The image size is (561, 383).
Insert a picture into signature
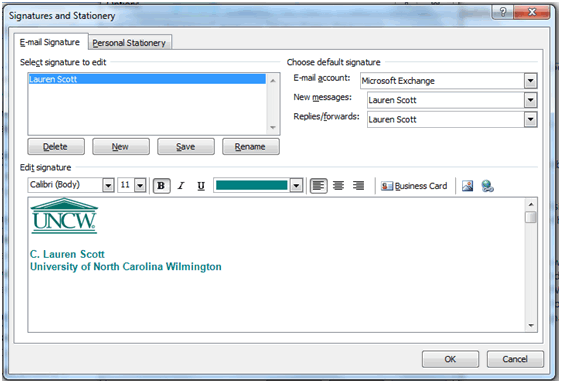tap(468, 186)
